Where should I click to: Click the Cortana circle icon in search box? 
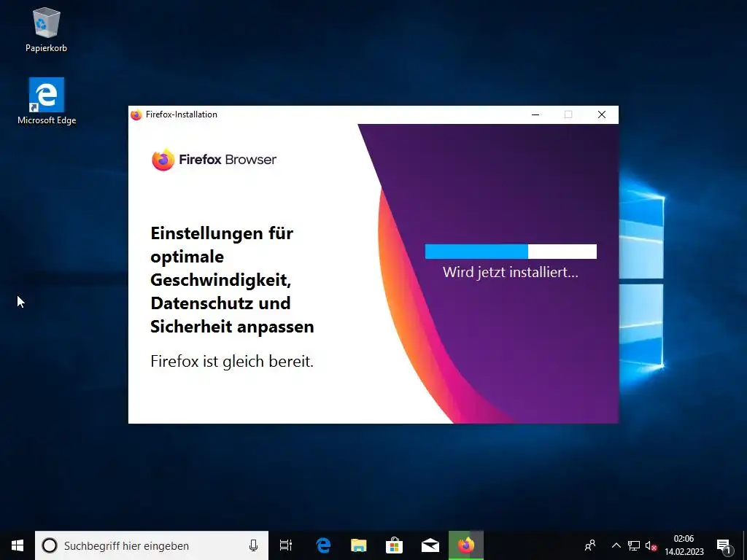point(50,545)
